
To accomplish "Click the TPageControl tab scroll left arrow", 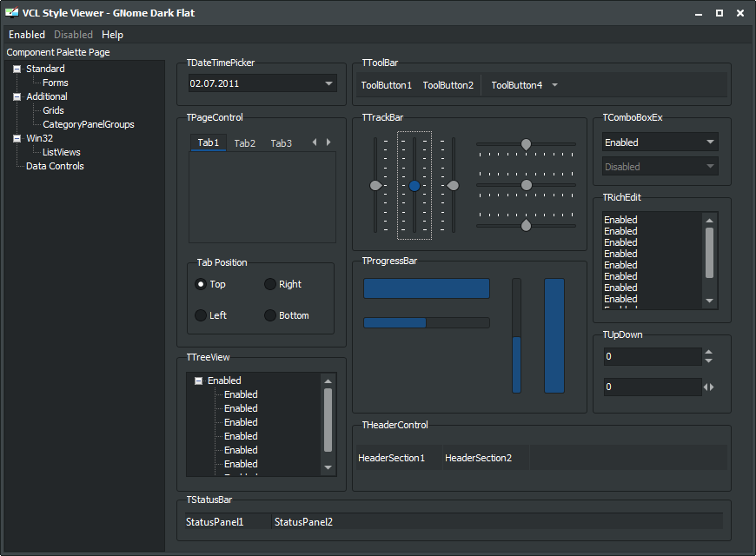I will tap(315, 142).
